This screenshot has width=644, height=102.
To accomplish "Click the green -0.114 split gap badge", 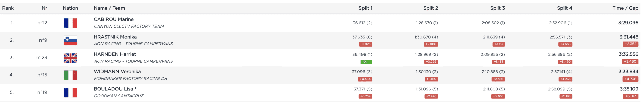I will pyautogui.click(x=366, y=62).
